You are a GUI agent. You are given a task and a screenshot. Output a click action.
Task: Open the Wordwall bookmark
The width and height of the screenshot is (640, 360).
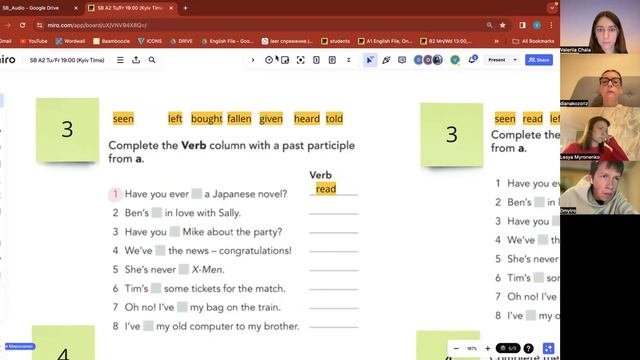[x=70, y=41]
